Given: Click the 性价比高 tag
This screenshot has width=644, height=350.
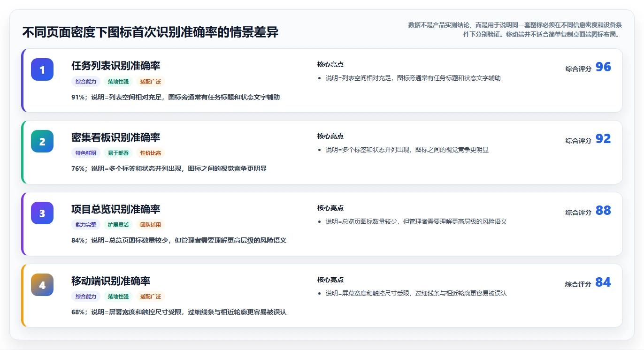Looking at the screenshot, I should click(x=151, y=153).
